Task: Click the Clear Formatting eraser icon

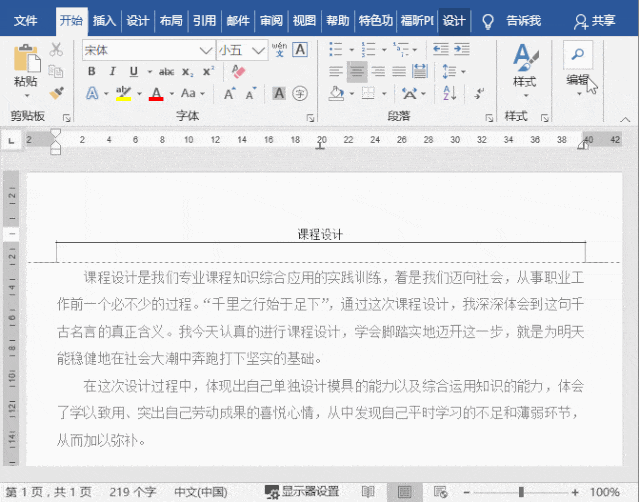Action: click(x=238, y=71)
